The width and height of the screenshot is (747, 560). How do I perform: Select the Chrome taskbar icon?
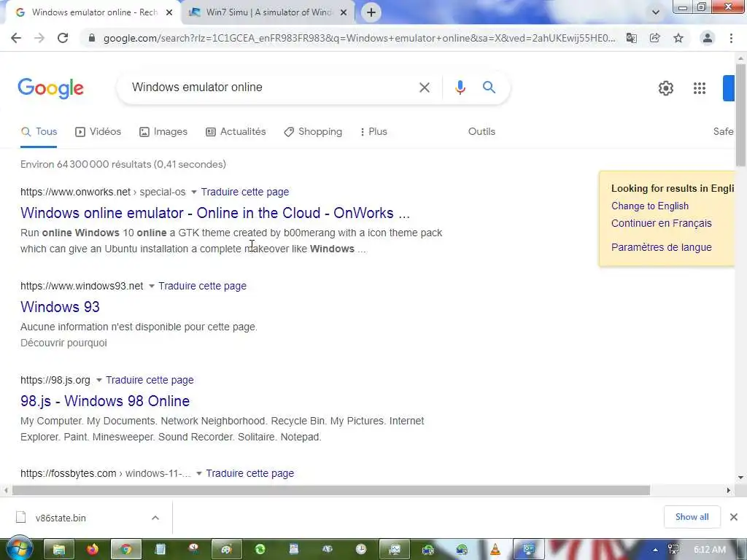[x=125, y=550]
